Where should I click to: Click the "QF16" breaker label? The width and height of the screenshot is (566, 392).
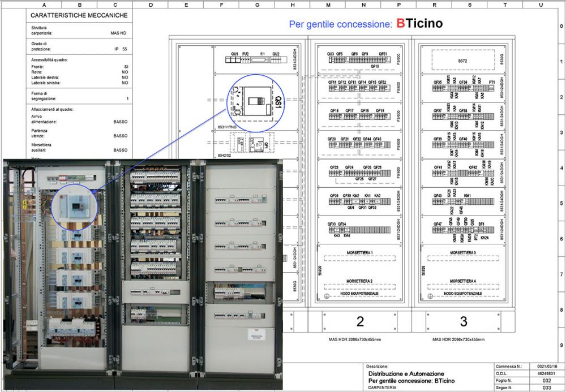(x=335, y=111)
